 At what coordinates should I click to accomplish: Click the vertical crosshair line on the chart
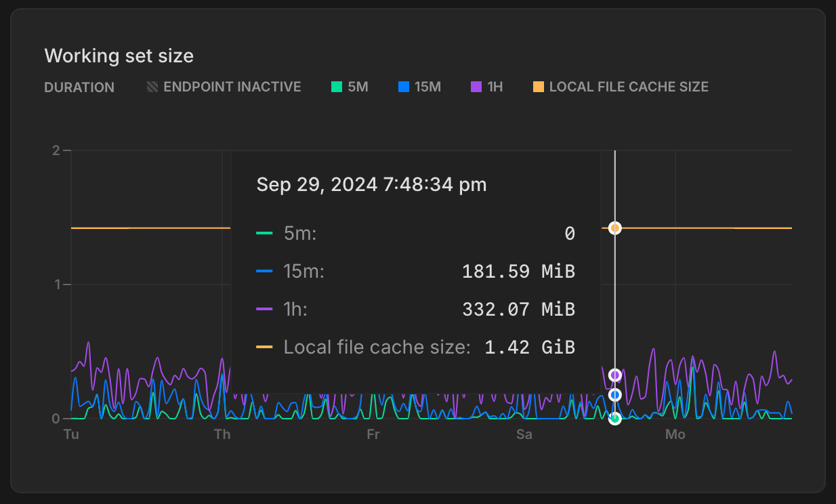(614, 305)
